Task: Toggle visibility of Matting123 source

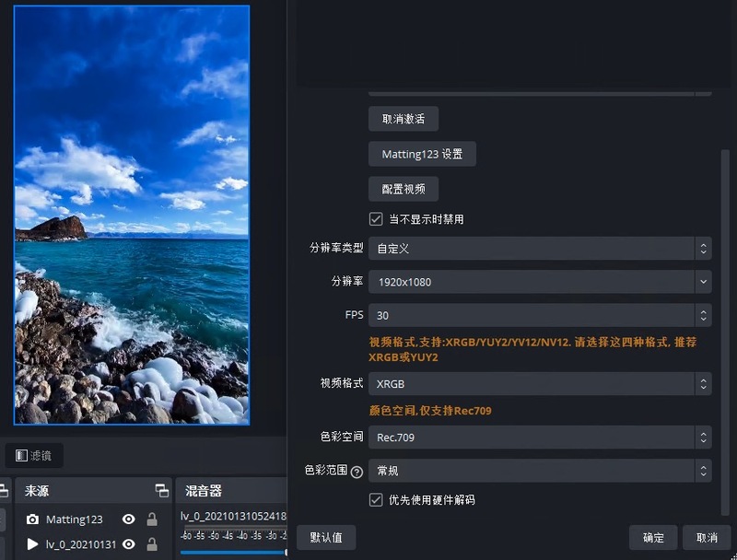Action: point(128,519)
